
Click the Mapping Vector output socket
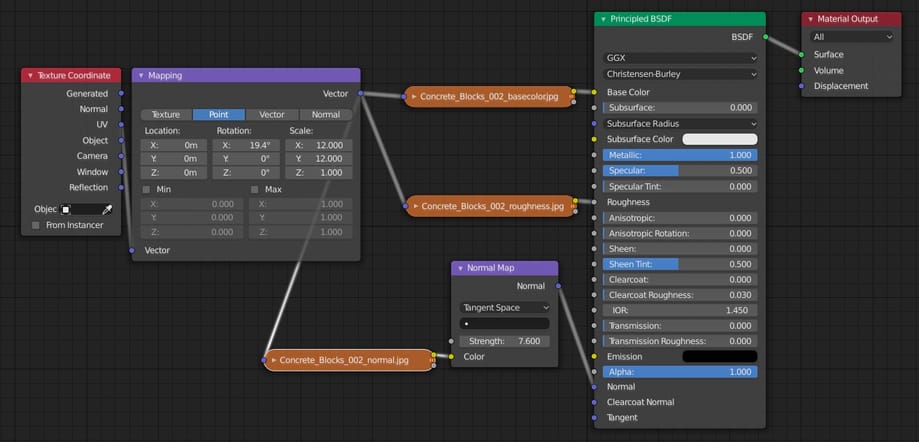[360, 93]
